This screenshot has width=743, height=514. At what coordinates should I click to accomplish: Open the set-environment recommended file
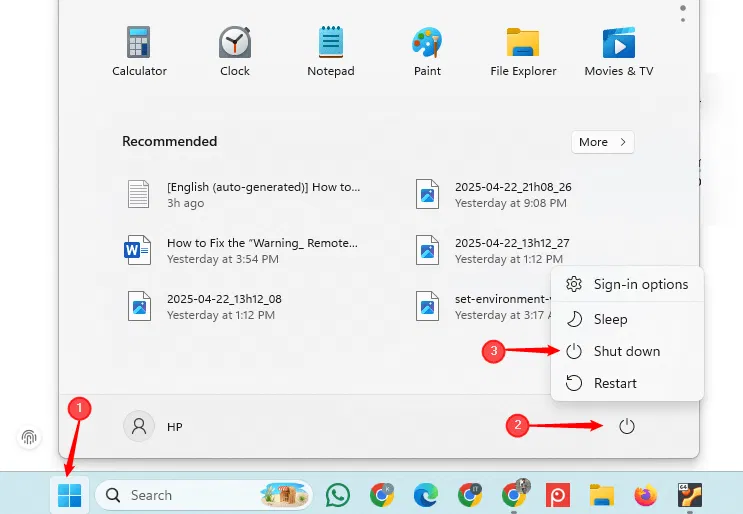(481, 306)
